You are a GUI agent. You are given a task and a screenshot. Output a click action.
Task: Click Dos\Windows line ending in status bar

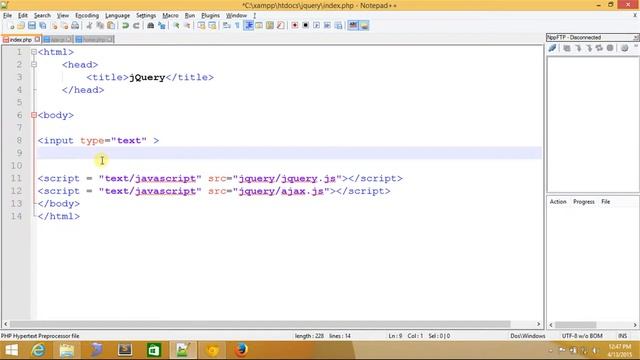pos(528,336)
